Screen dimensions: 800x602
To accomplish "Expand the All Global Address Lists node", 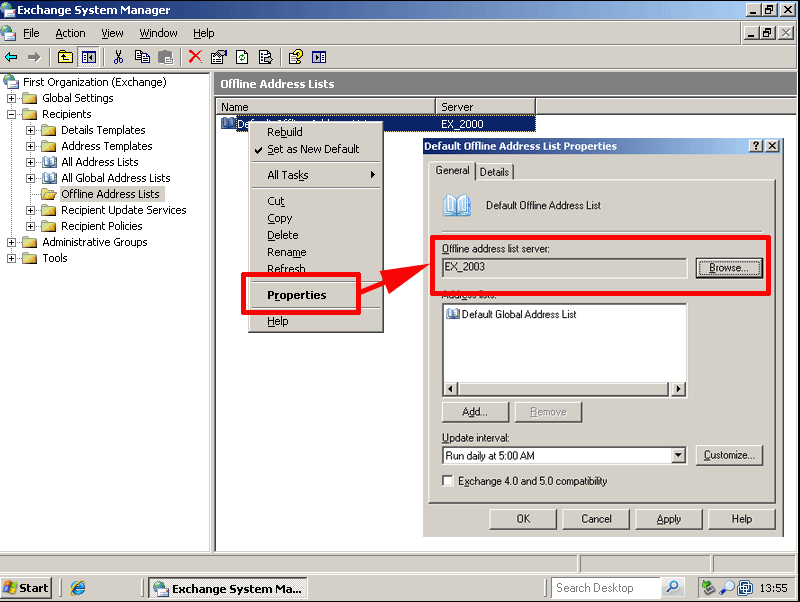I will [x=31, y=178].
